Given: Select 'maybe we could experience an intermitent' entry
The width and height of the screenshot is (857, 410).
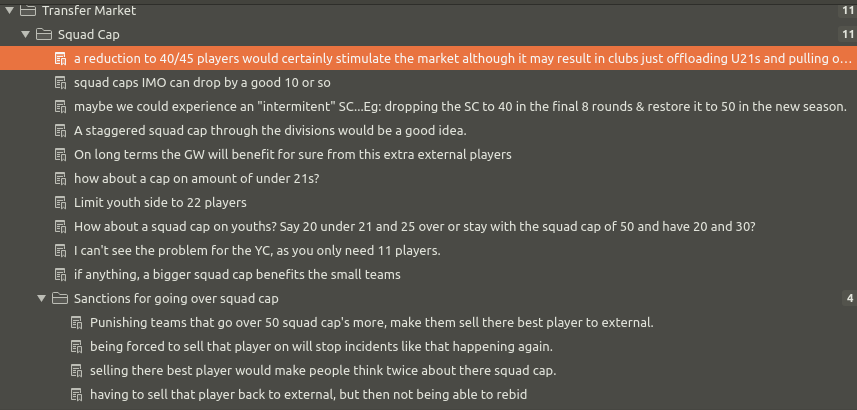Looking at the screenshot, I should 460,107.
